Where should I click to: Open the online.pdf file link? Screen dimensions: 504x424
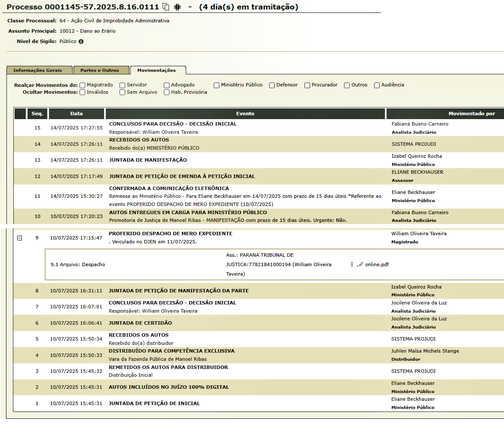pyautogui.click(x=377, y=264)
